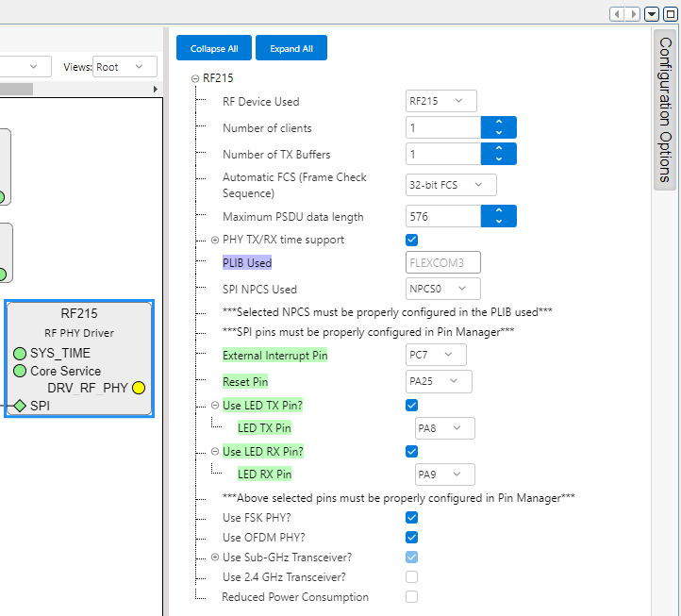
Task: Open the External Interrupt Pin dropdown
Action: point(436,355)
